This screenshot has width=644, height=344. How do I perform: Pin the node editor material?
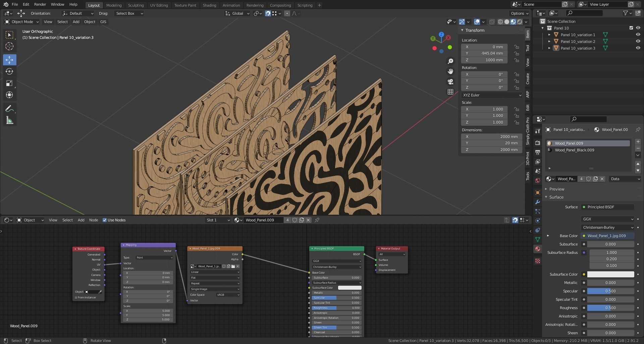(x=317, y=220)
